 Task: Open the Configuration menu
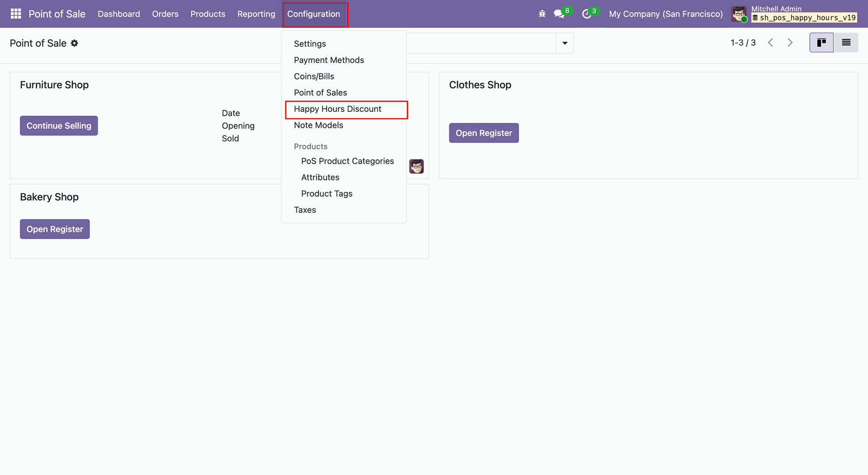tap(314, 14)
